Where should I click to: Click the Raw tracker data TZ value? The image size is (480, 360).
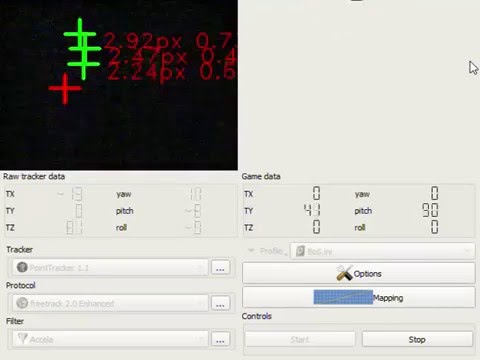point(74,228)
